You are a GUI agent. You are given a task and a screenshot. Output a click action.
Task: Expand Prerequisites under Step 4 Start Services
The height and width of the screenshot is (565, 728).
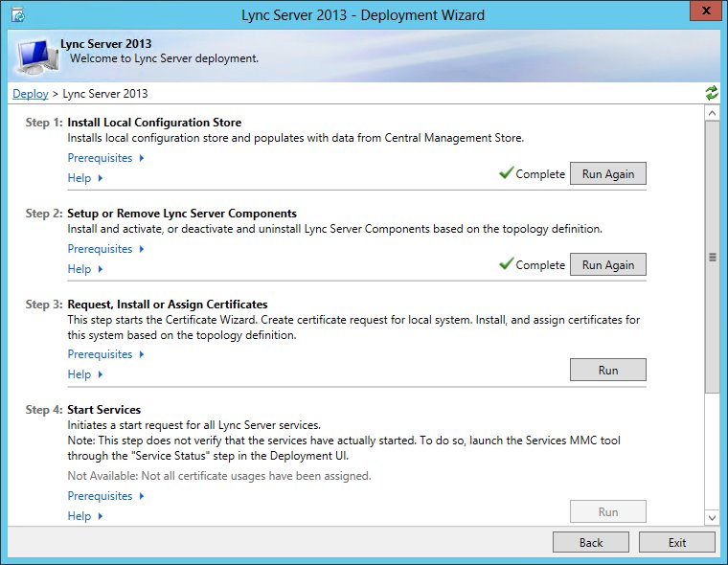pos(105,496)
